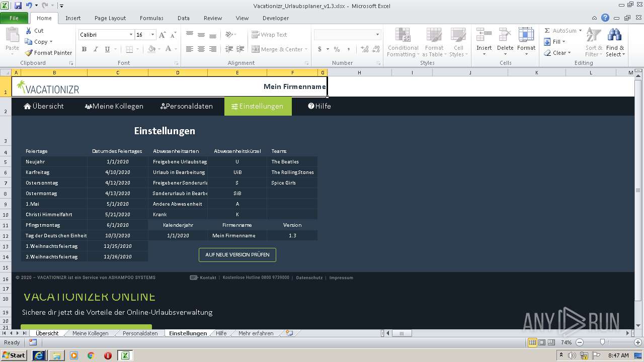The image size is (644, 362).
Task: Click the AutoSum sigma icon
Action: [x=547, y=31]
